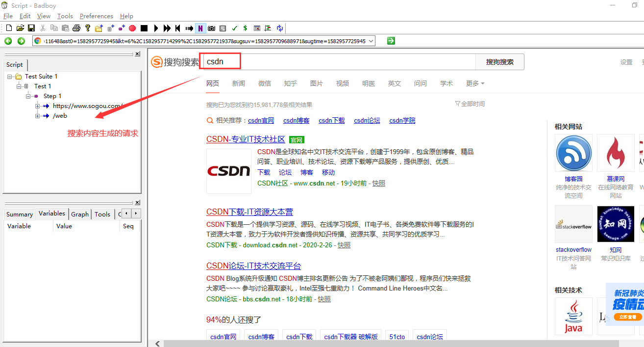Save the script with the floppy icon

[31, 28]
